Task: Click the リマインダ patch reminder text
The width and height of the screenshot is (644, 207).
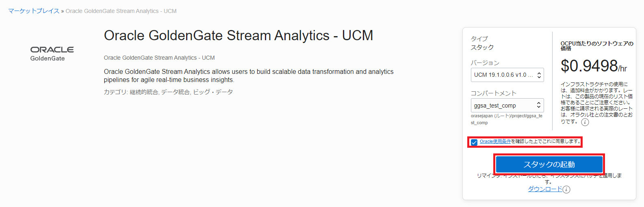Action: [x=549, y=178]
